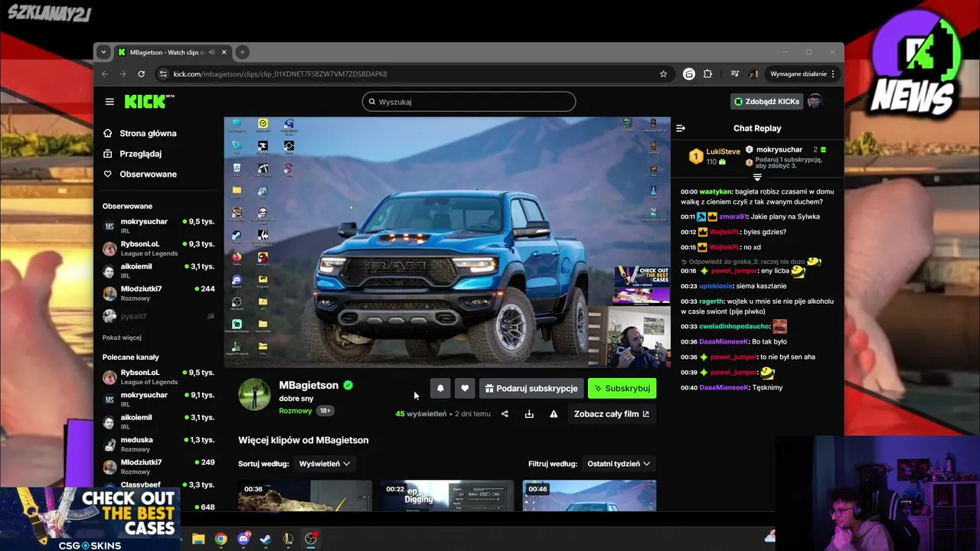The height and width of the screenshot is (551, 980).
Task: Open mokrysuchar in followed channels
Action: pyautogui.click(x=158, y=226)
